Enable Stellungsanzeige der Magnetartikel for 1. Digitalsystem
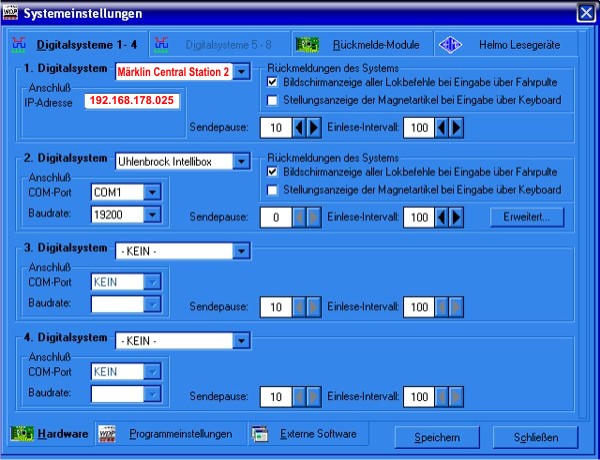The height and width of the screenshot is (460, 600). pyautogui.click(x=273, y=100)
